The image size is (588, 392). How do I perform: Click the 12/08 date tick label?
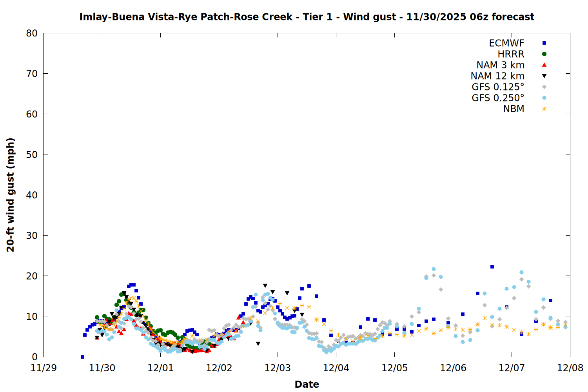click(570, 368)
